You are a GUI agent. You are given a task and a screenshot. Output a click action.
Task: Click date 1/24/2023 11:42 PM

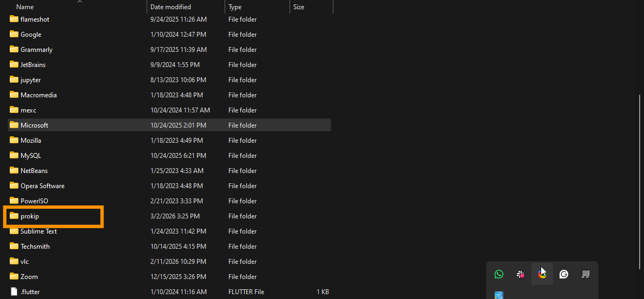(178, 231)
